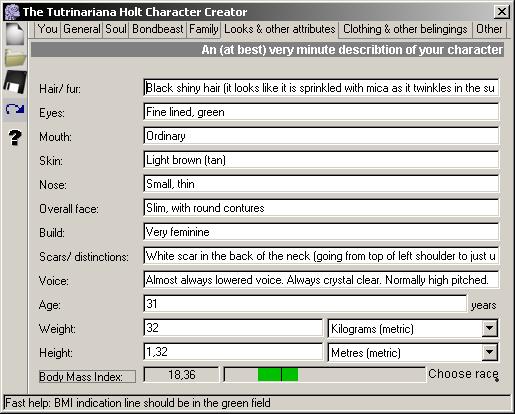Viewport: 515px width, 414px height.
Task: Click the header describing your character
Action: pos(267,50)
